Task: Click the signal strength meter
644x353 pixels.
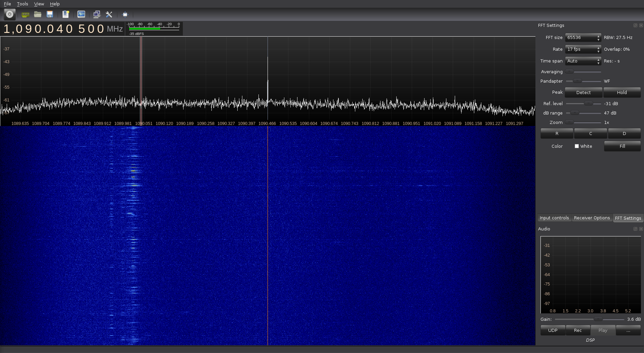Action: 154,29
